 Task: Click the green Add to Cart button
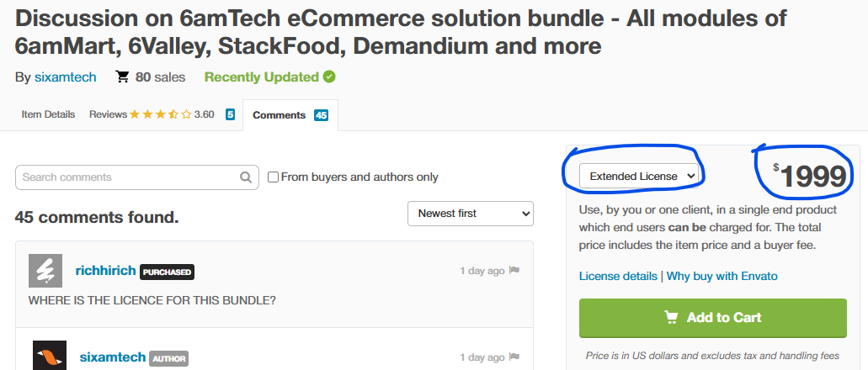tap(713, 318)
